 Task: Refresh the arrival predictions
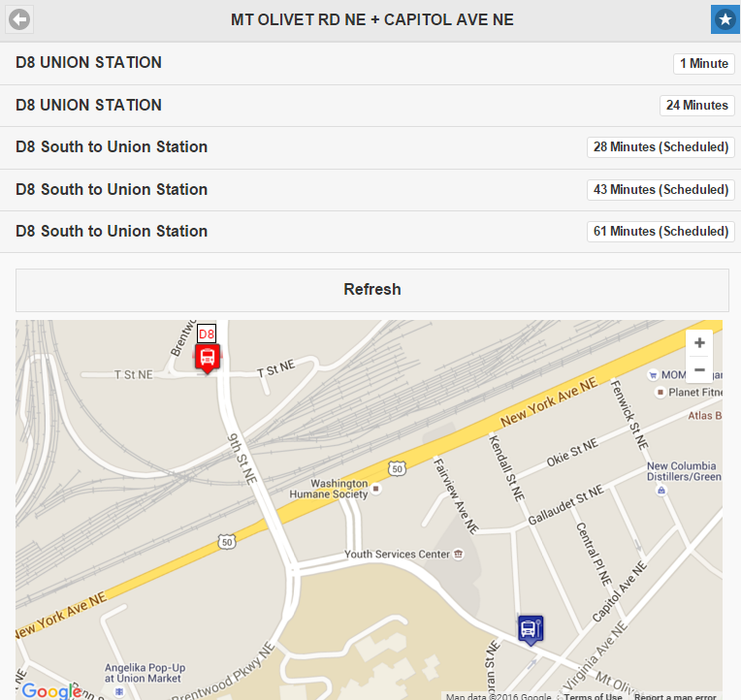tap(372, 290)
